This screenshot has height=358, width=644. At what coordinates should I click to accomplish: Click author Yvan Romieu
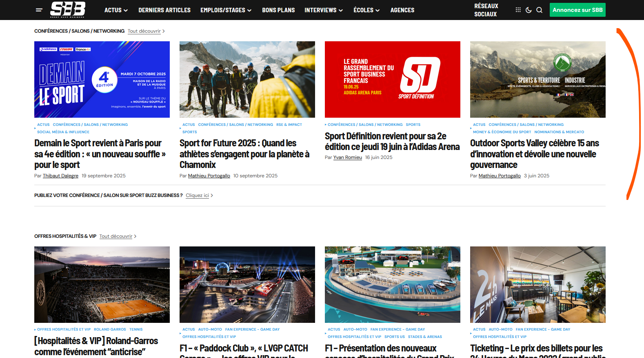click(348, 157)
